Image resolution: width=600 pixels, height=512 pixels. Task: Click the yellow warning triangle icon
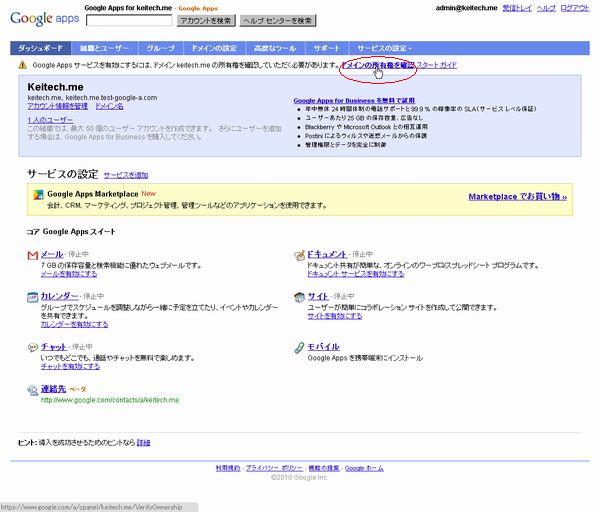point(23,65)
